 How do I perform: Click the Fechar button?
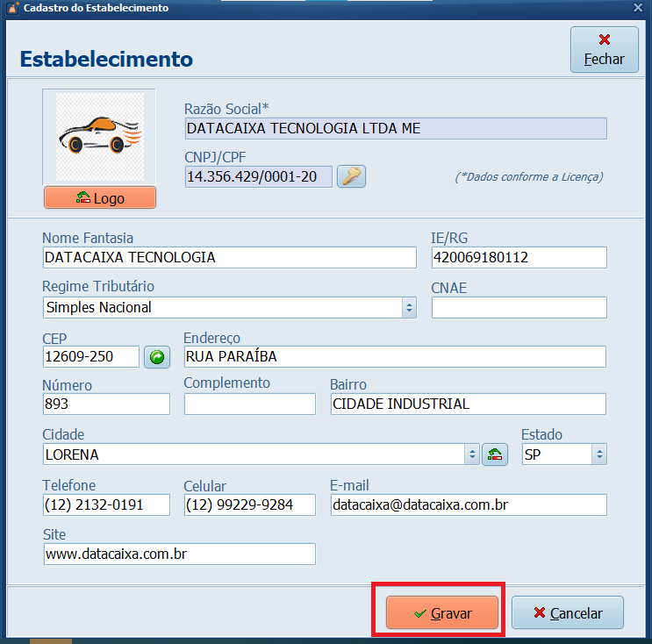pos(605,50)
